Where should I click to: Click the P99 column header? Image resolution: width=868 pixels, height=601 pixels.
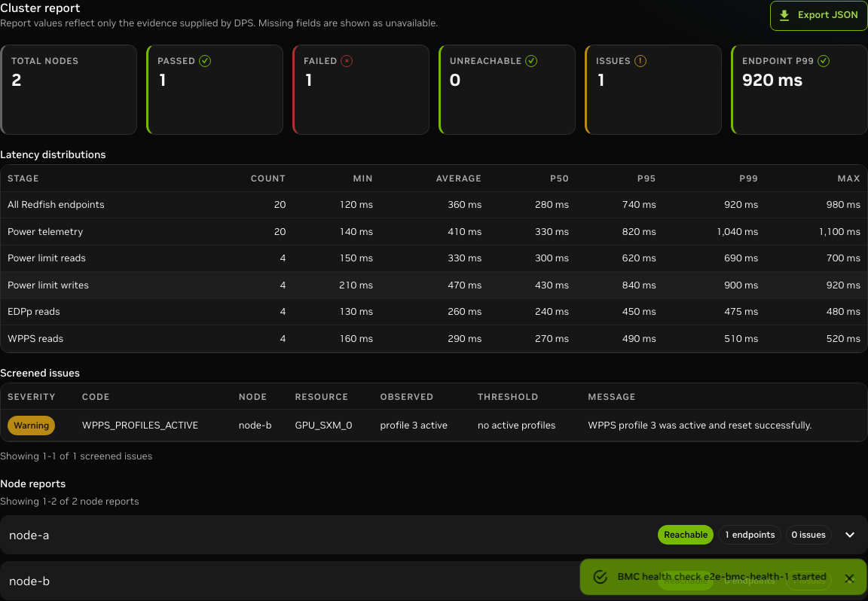coord(748,178)
